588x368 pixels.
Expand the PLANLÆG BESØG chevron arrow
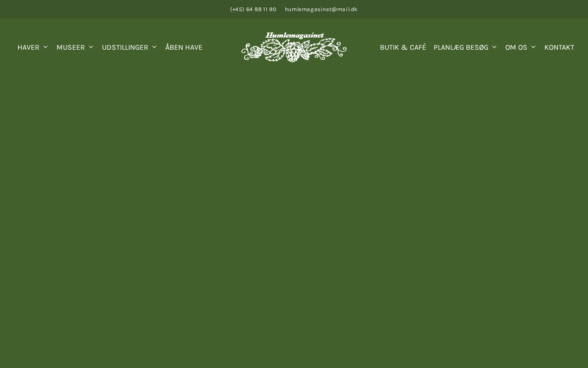click(494, 47)
